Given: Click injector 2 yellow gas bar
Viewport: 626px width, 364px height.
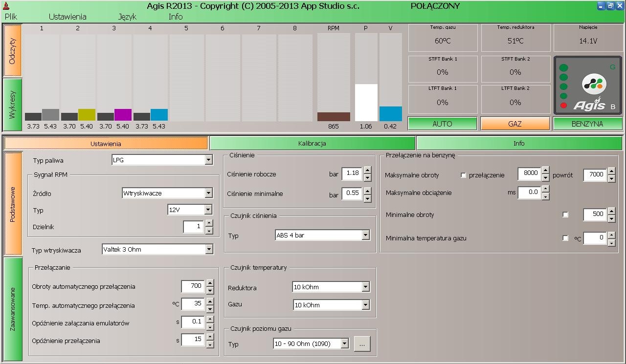Looking at the screenshot, I should point(87,115).
